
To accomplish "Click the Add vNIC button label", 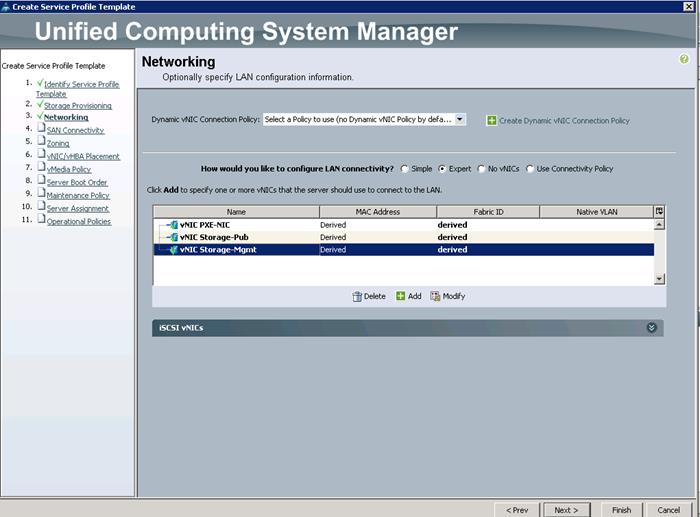I will point(415,296).
